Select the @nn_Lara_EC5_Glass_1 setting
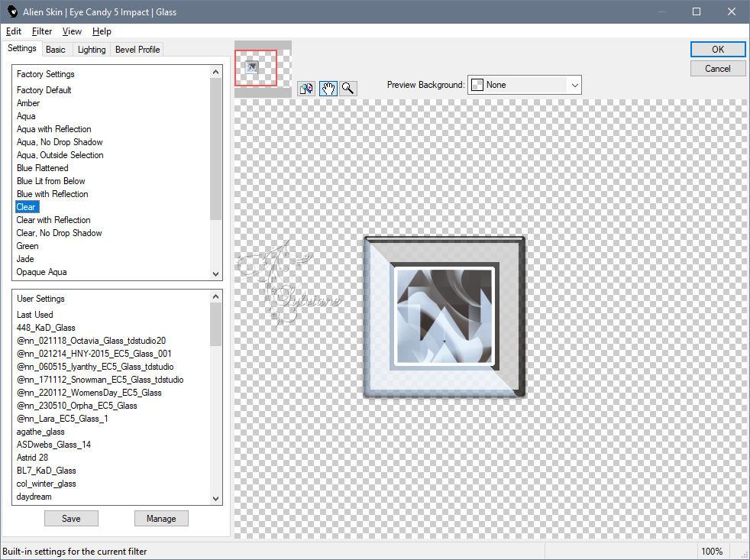This screenshot has width=750, height=560. [62, 418]
